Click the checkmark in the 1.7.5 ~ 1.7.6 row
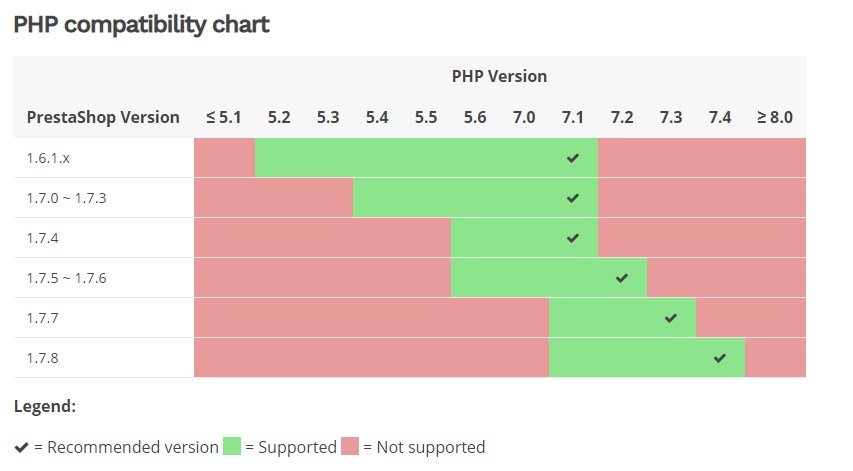The image size is (853, 471). [x=621, y=278]
